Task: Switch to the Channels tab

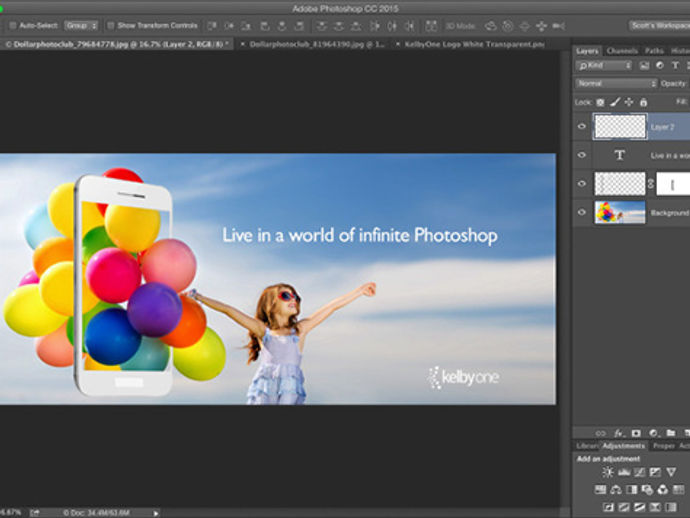Action: (x=622, y=51)
